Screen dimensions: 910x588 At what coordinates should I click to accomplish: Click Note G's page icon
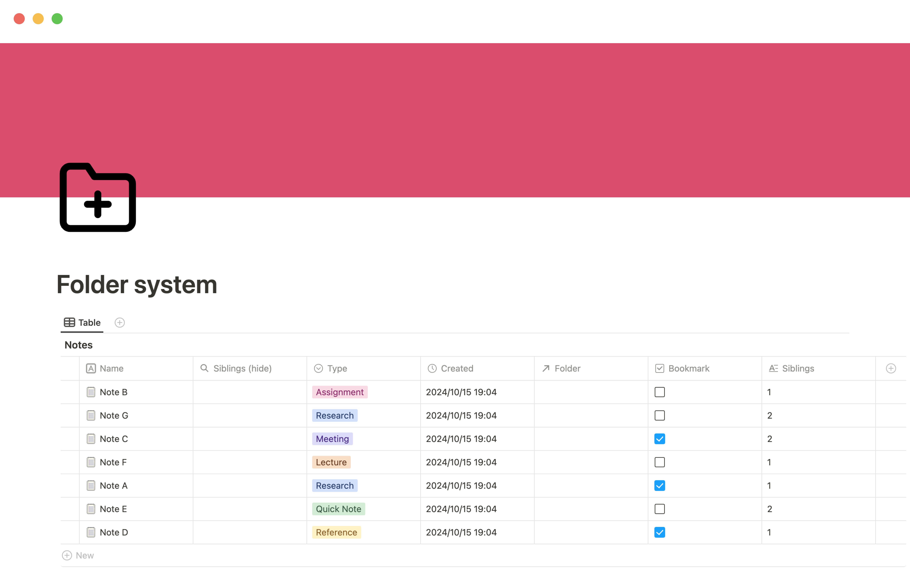(91, 415)
